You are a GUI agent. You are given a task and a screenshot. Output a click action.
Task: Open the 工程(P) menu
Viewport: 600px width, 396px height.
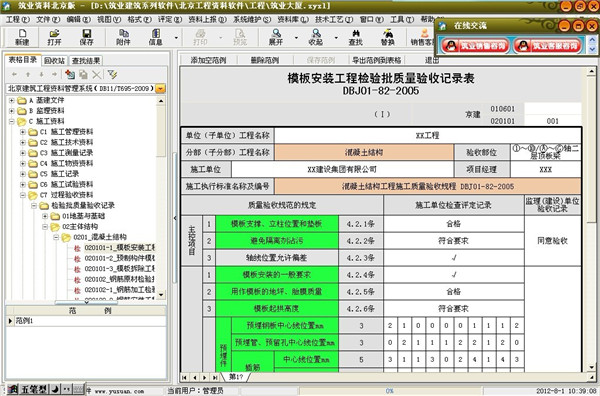[x=18, y=20]
